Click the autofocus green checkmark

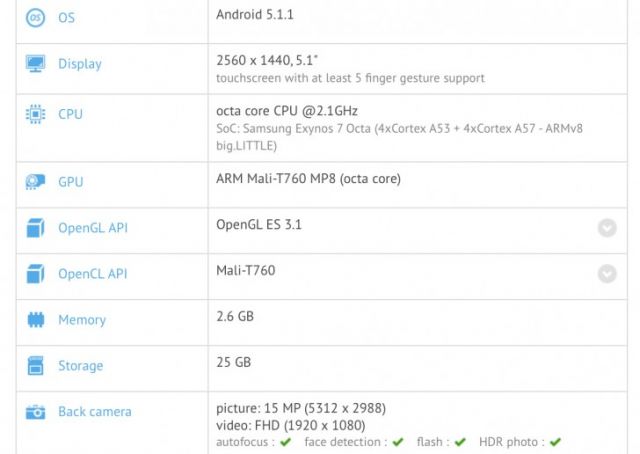(286, 442)
